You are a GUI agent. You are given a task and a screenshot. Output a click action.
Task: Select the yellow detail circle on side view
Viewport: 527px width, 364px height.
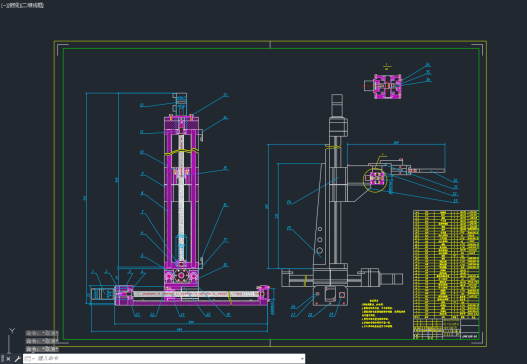tap(375, 180)
